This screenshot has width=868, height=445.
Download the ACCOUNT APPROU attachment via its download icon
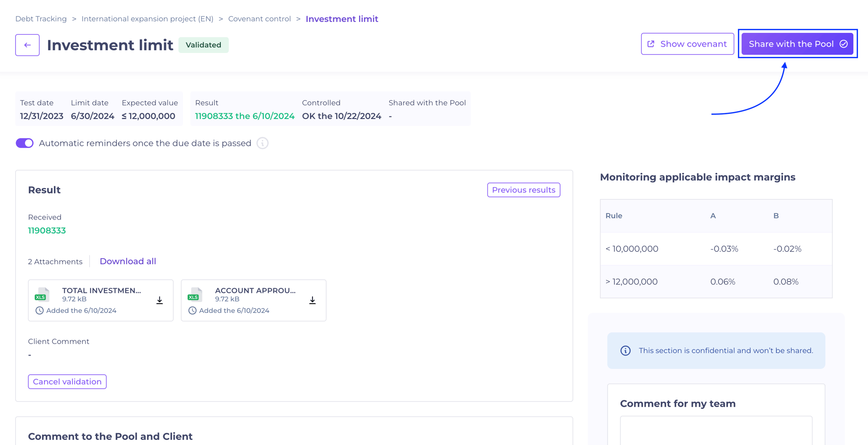(x=312, y=300)
